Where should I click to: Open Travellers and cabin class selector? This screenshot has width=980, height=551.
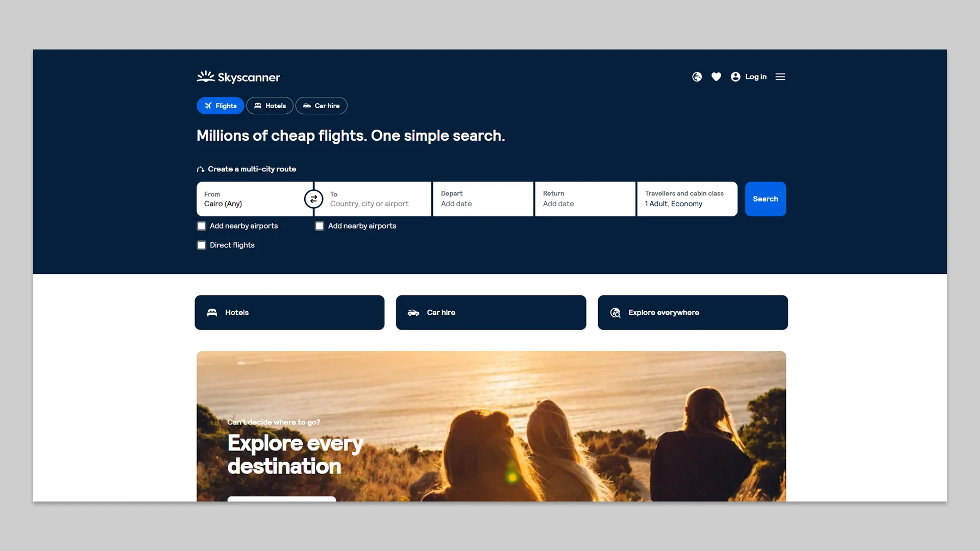tap(688, 199)
